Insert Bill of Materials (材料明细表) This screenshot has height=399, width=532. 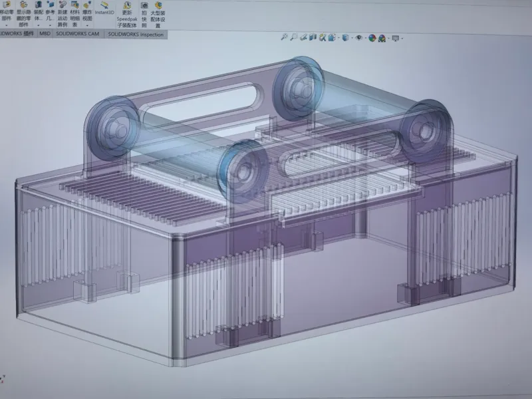click(74, 13)
